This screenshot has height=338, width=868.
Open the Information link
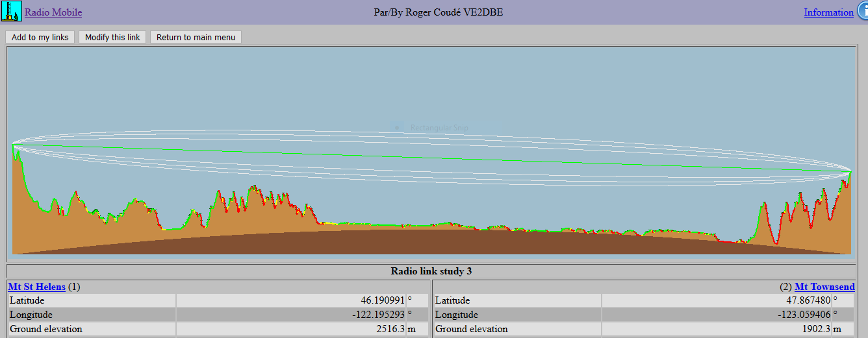coord(828,12)
